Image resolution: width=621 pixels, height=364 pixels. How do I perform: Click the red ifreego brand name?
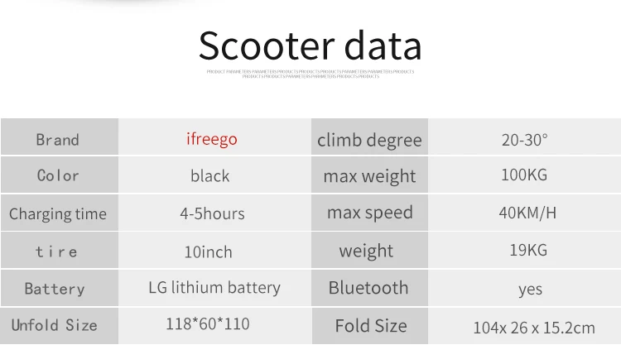coord(211,138)
